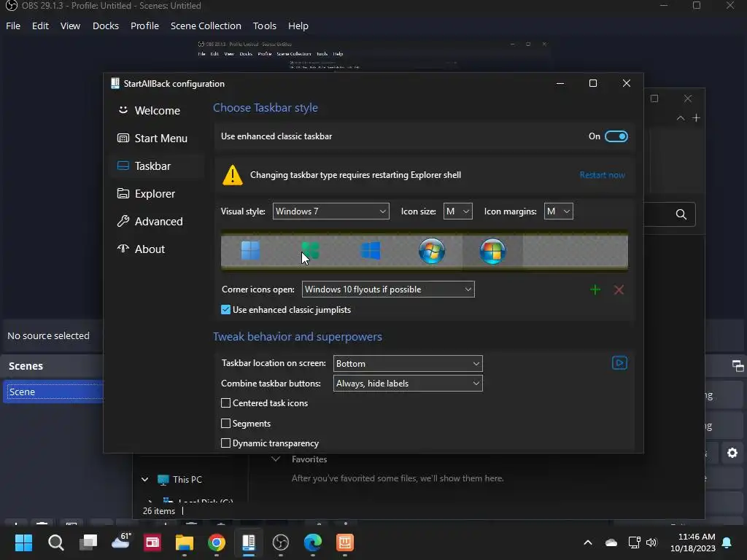Click the OneDrive cloud tray icon
Screen dimensions: 747x560
point(611,542)
